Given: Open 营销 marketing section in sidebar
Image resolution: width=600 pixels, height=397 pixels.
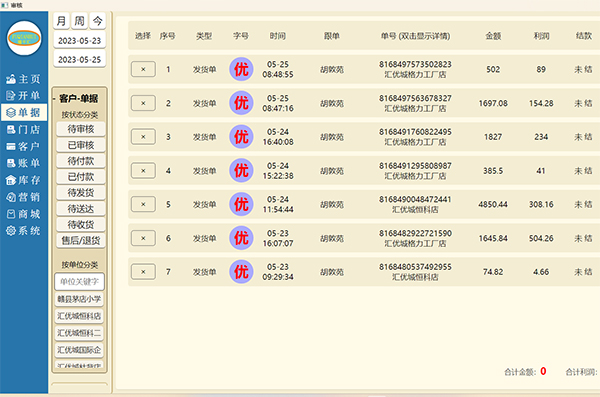Looking at the screenshot, I should (23, 197).
